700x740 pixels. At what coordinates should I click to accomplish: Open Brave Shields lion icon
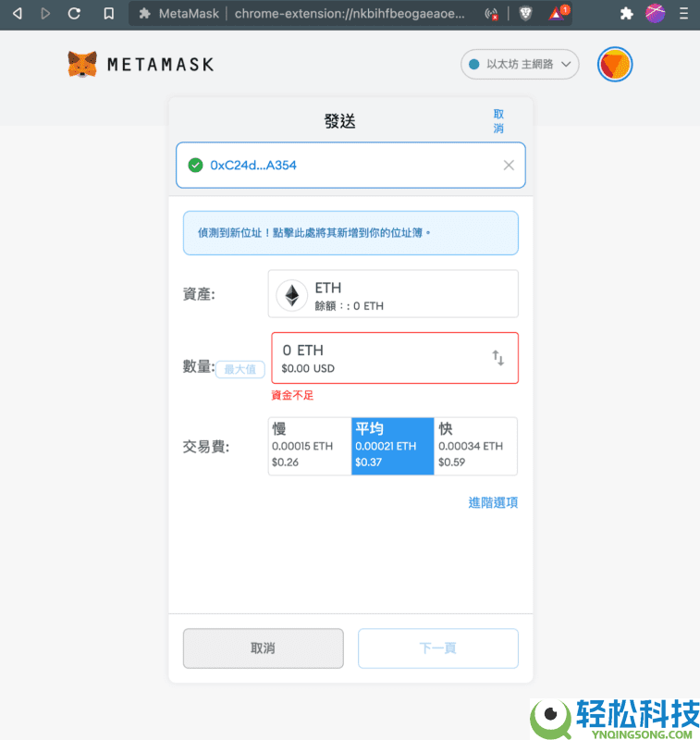click(525, 14)
